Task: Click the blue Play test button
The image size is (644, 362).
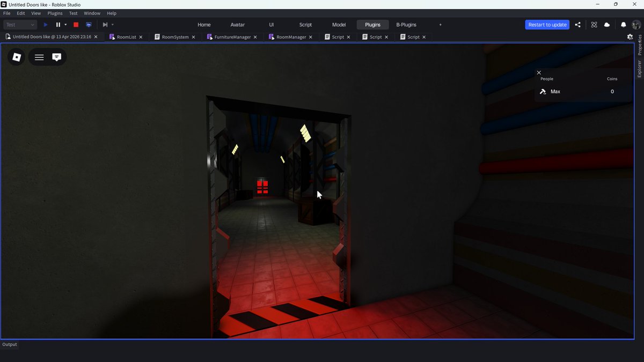Action: [x=46, y=25]
